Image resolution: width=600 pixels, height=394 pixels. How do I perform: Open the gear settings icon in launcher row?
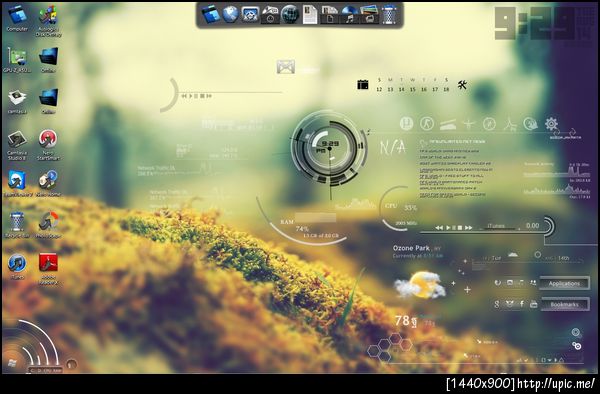tap(551, 124)
